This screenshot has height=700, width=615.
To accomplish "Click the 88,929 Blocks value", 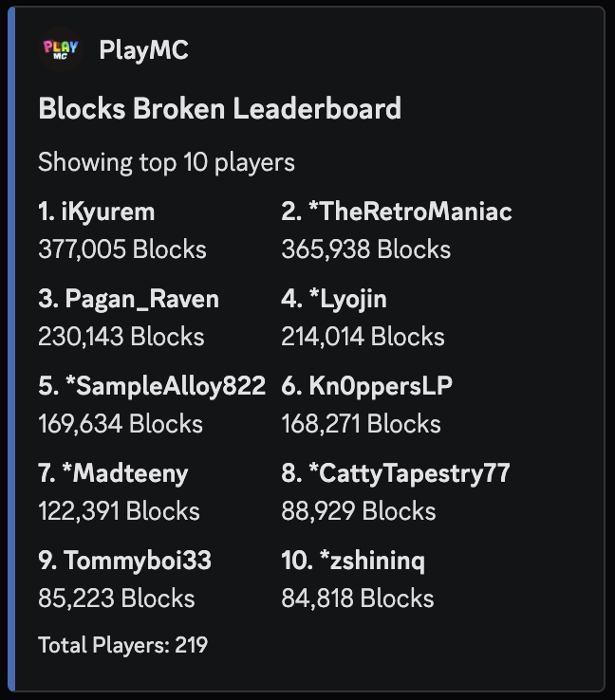I will pos(358,511).
